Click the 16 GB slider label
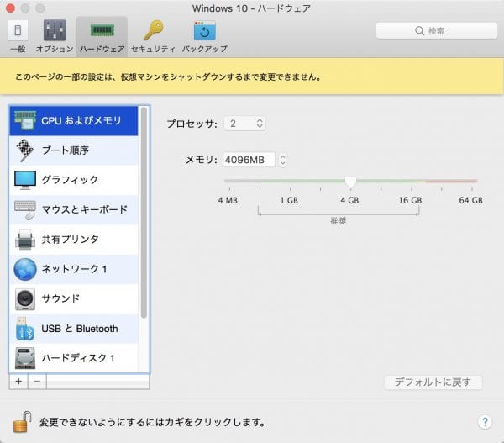Screen dimensions: 504x443 [410, 200]
